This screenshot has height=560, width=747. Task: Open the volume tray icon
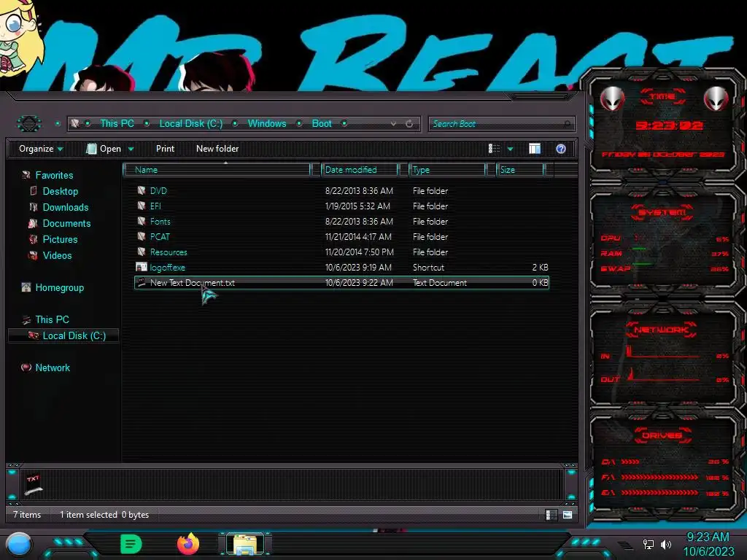(666, 544)
